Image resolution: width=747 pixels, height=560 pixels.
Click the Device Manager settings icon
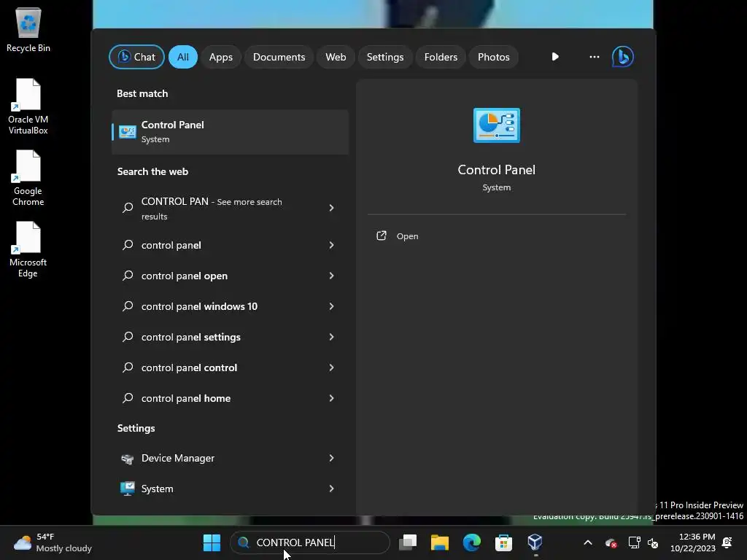pos(127,459)
